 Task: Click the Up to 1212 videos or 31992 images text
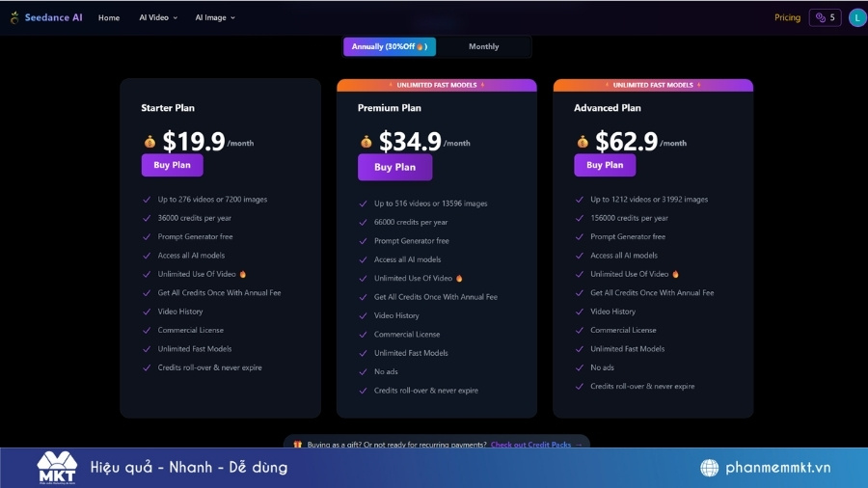pyautogui.click(x=649, y=200)
